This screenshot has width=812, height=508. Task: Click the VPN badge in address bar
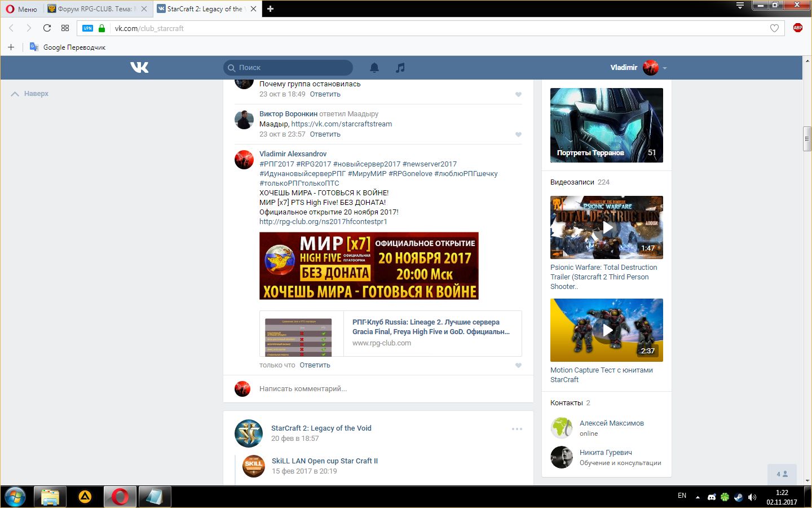pos(87,28)
